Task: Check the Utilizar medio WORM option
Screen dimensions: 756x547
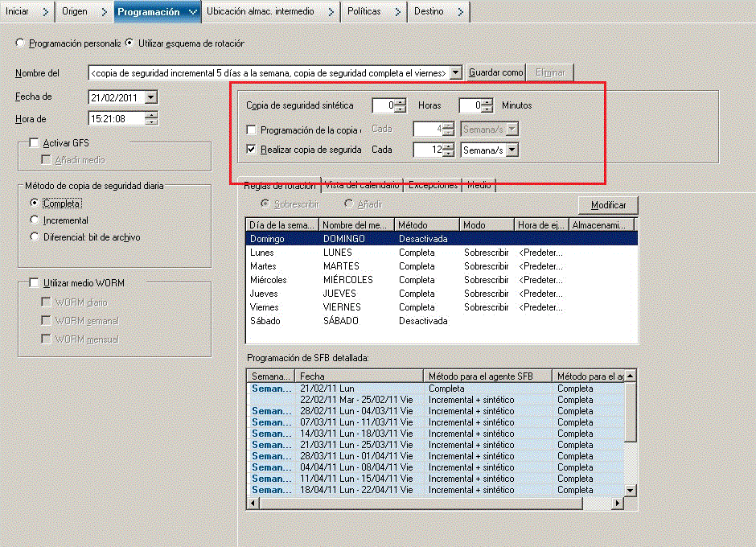Action: point(34,283)
